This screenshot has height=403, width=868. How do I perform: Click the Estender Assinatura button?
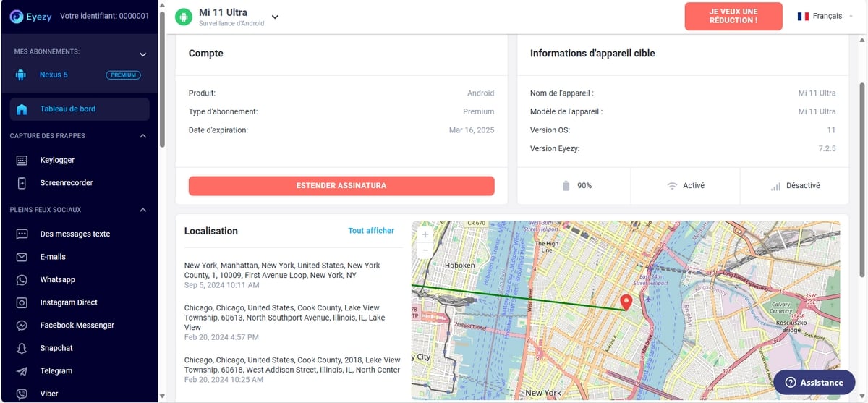341,186
